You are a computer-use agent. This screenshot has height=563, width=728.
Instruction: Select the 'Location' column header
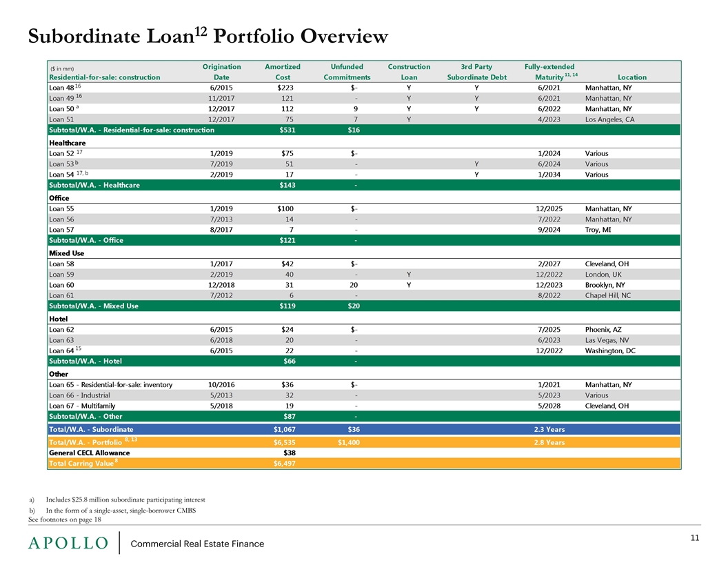pyautogui.click(x=632, y=77)
